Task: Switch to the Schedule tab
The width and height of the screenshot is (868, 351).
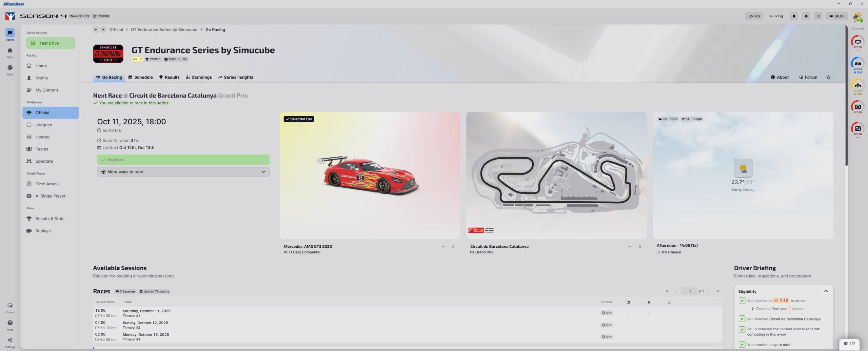Action: [140, 77]
